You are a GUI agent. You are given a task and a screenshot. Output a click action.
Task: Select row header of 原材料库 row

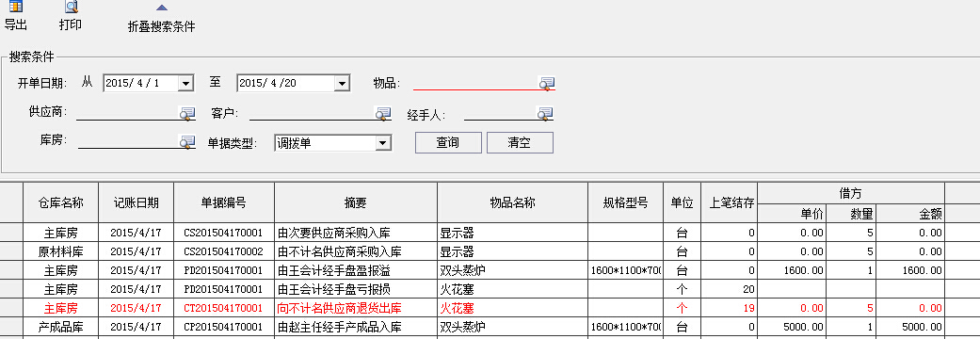(x=11, y=252)
